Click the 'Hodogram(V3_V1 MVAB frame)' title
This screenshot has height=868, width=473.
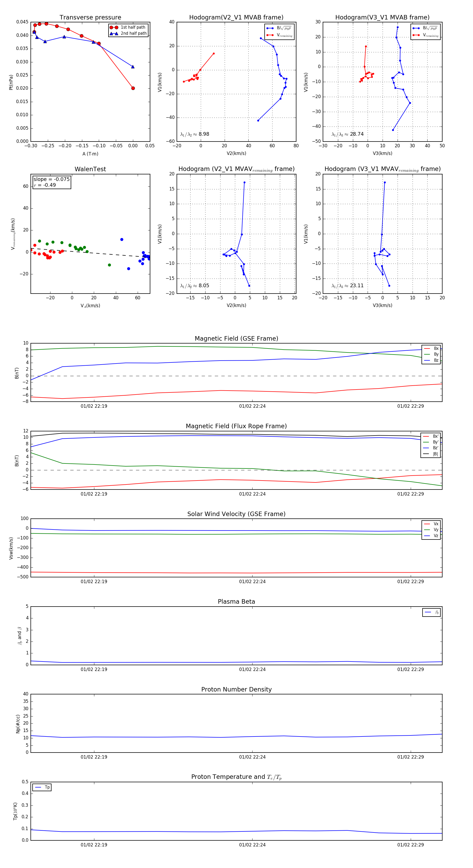[x=382, y=18]
